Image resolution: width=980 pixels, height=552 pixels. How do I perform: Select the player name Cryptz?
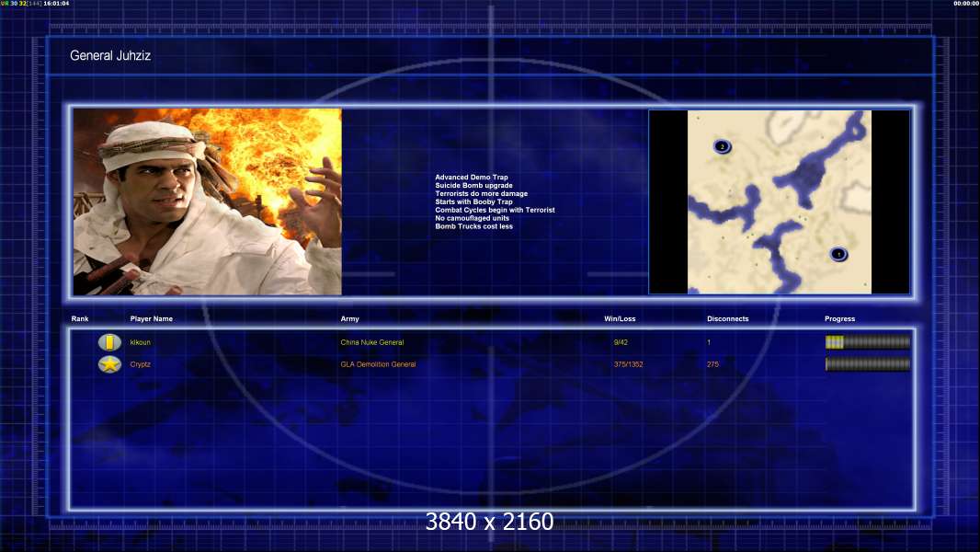point(140,364)
